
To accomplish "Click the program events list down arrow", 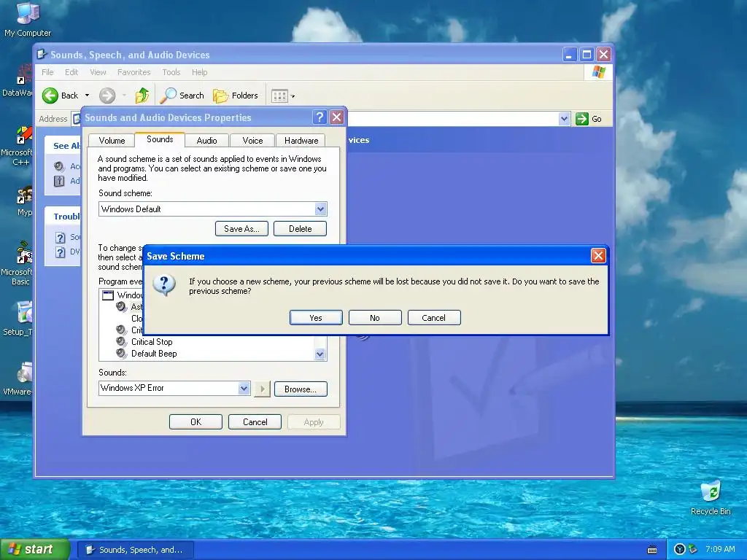I will 320,354.
